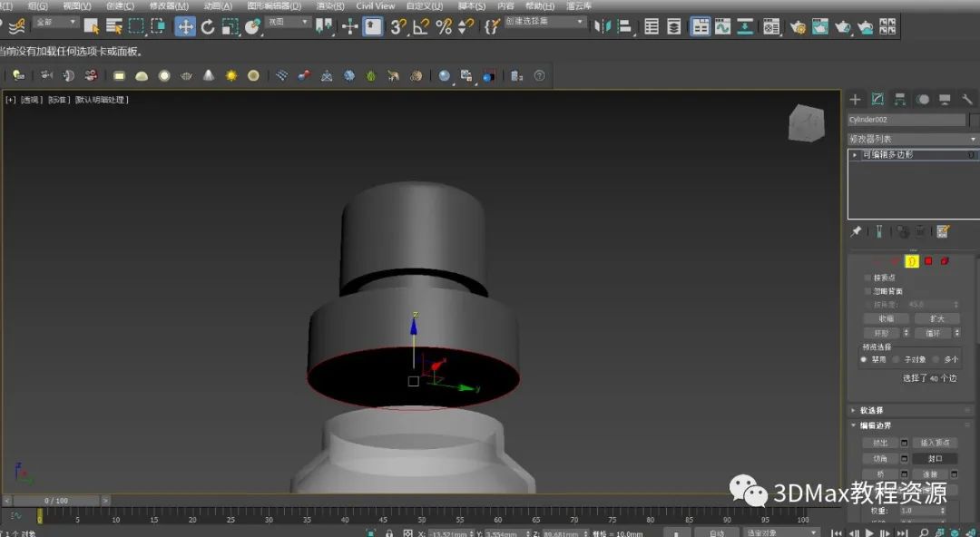Click the 0 / 100 time slider
980x537 pixels.
[55, 501]
